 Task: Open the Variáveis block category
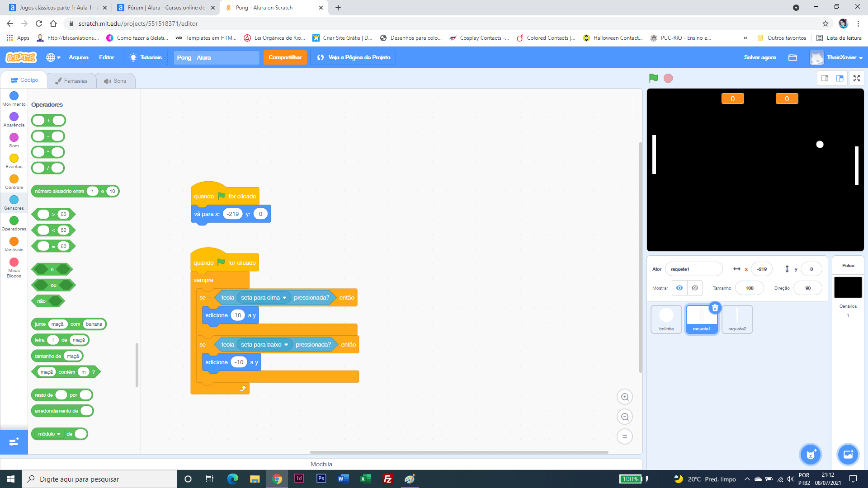[14, 244]
